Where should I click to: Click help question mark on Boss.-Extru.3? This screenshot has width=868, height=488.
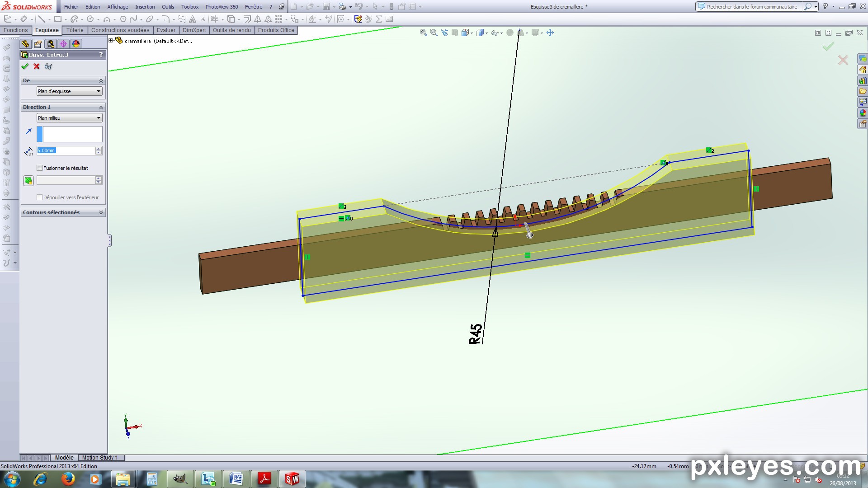click(x=101, y=55)
